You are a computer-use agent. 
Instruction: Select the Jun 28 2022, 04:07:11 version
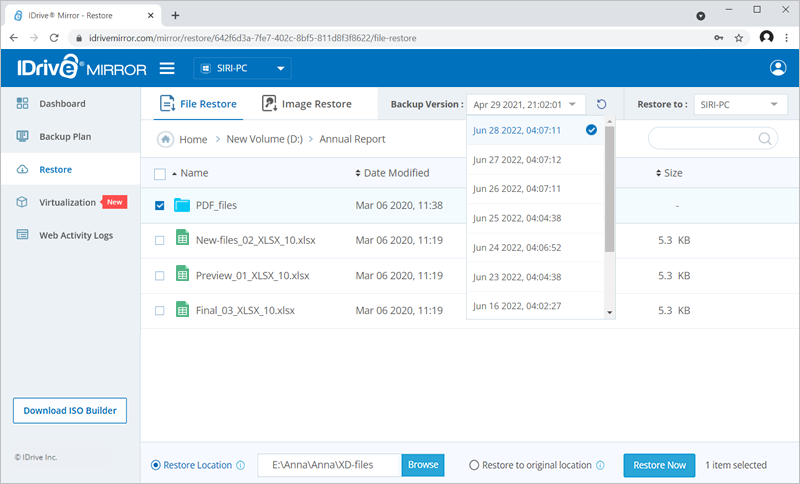pyautogui.click(x=536, y=131)
